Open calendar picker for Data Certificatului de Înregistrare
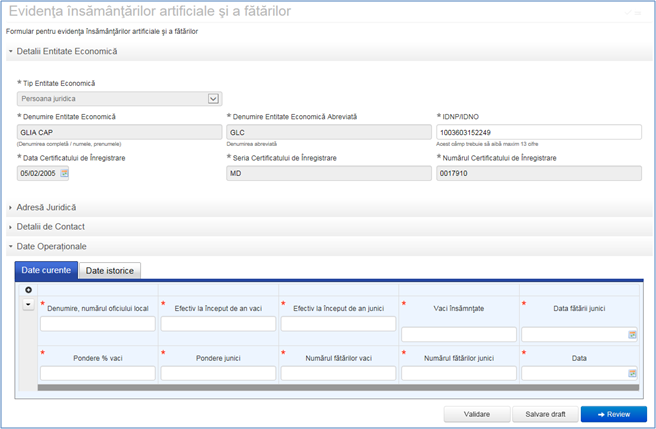 64,173
